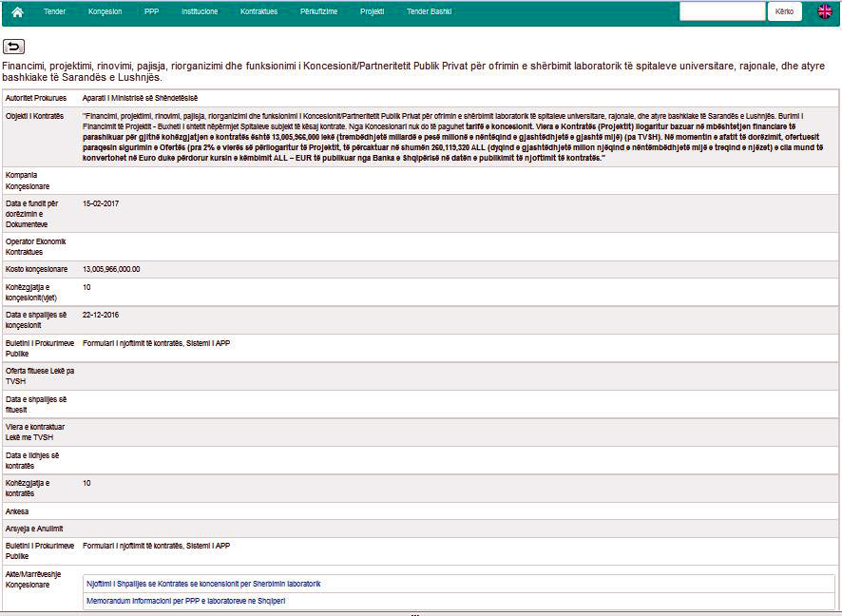
Task: Open the Projekti menu
Action: click(x=372, y=12)
